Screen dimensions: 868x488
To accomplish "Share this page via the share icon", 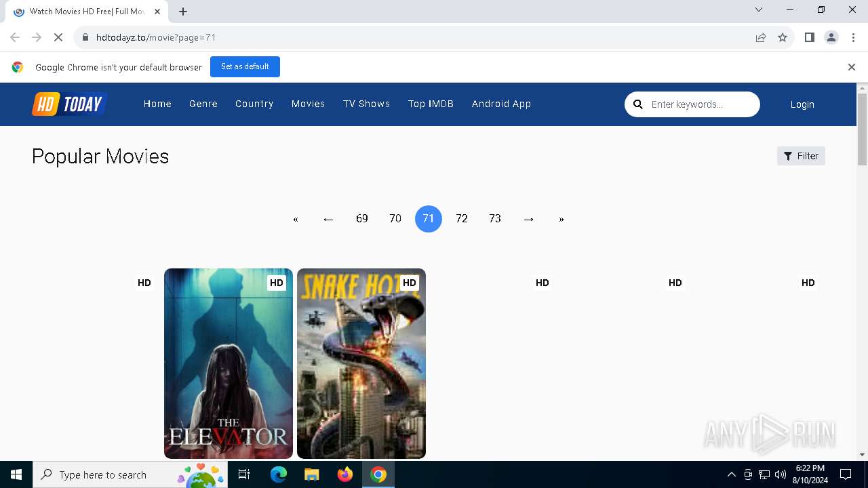I will pyautogui.click(x=761, y=37).
